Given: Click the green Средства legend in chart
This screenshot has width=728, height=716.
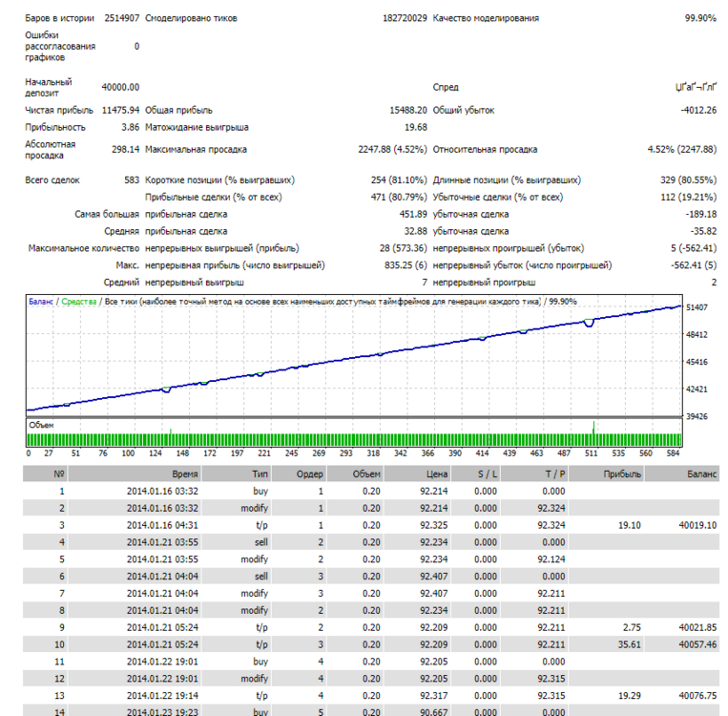Looking at the screenshot, I should pyautogui.click(x=79, y=302).
